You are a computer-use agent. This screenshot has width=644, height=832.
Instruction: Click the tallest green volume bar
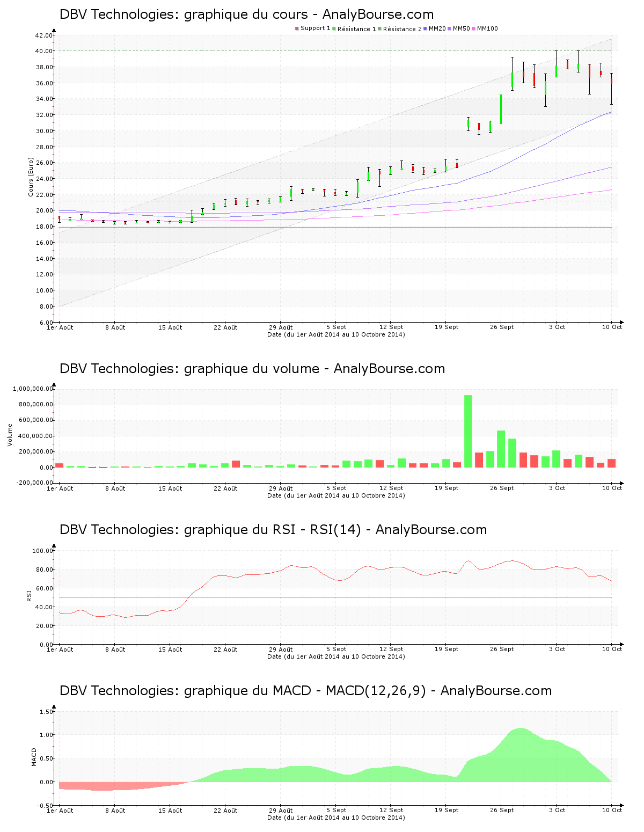coord(468,431)
